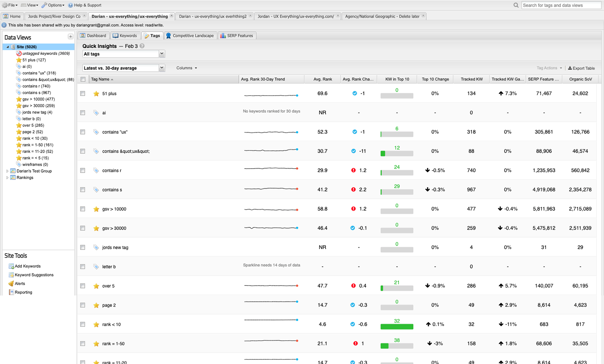Click the star icon of the gsv > 30000 row
This screenshot has width=604, height=364.
click(x=96, y=228)
